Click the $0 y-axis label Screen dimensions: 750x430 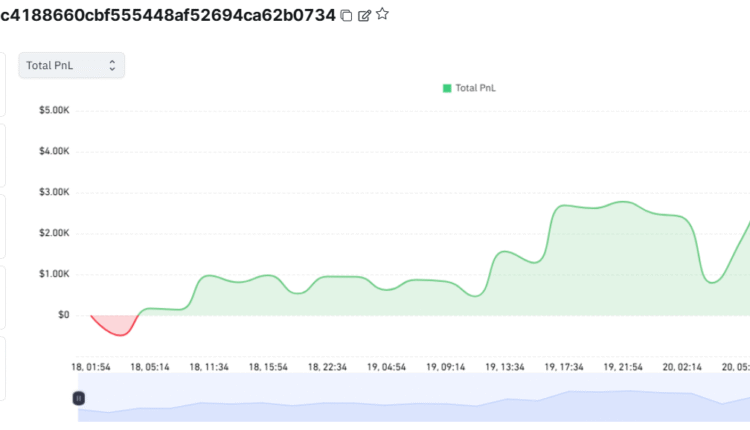pyautogui.click(x=62, y=315)
